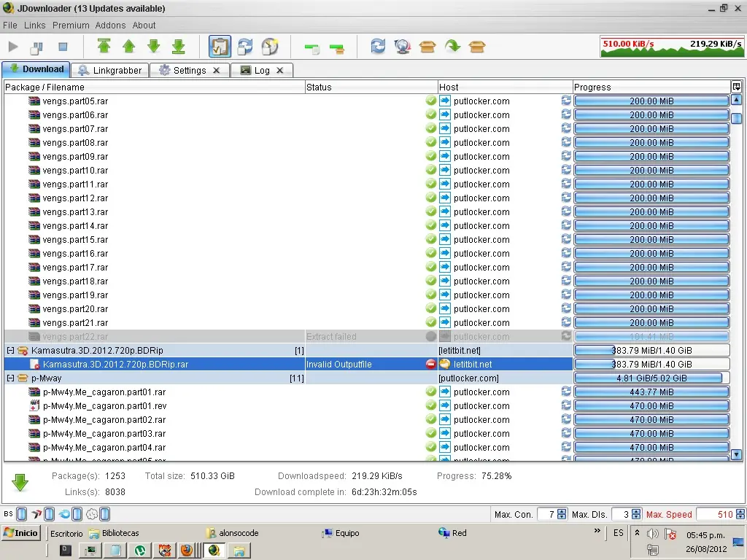
Task: Adjust the Max. Con. stepper arrows
Action: [x=562, y=514]
